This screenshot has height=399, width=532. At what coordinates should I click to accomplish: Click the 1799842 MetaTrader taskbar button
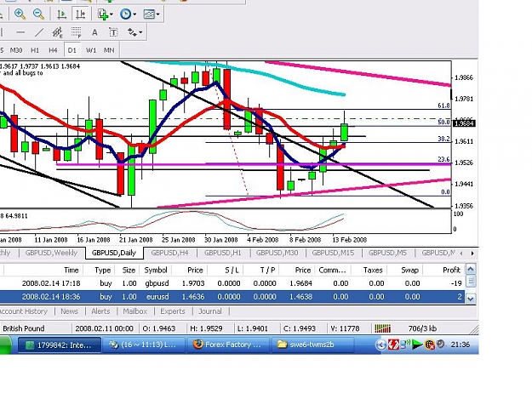tap(59, 345)
